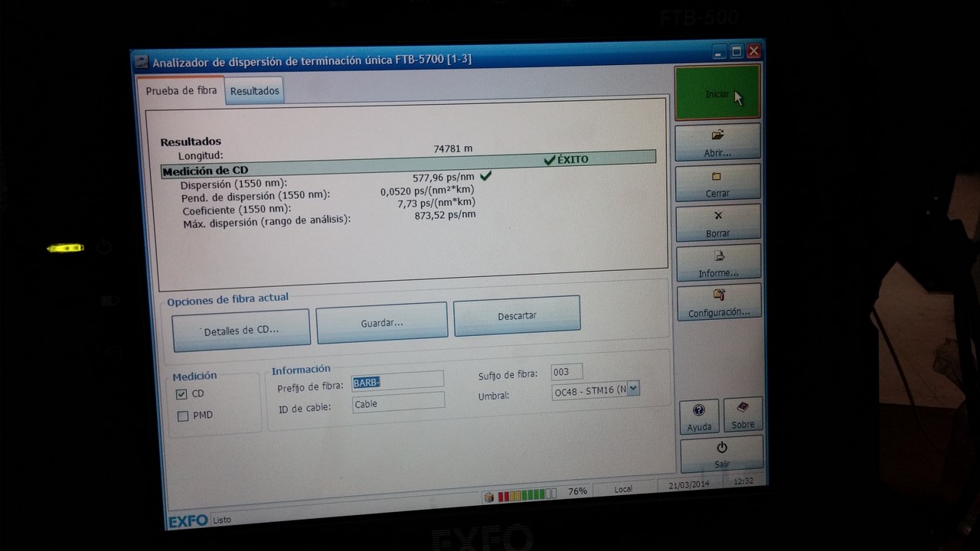Viewport: 980px width, 551px height.
Task: Click the Guardar save button
Action: click(x=381, y=322)
